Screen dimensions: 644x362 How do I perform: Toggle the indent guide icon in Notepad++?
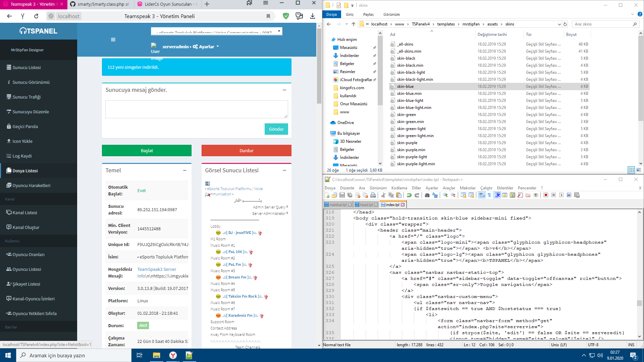click(497, 195)
